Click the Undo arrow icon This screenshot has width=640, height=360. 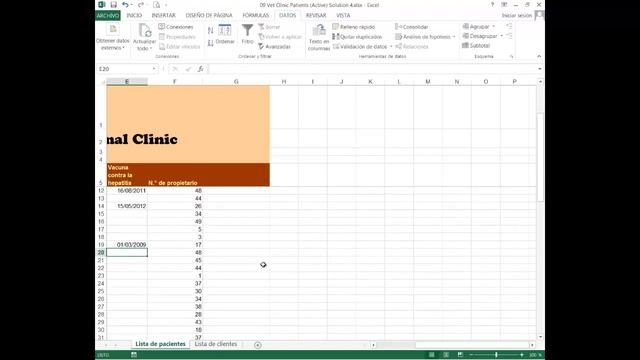tap(125, 5)
